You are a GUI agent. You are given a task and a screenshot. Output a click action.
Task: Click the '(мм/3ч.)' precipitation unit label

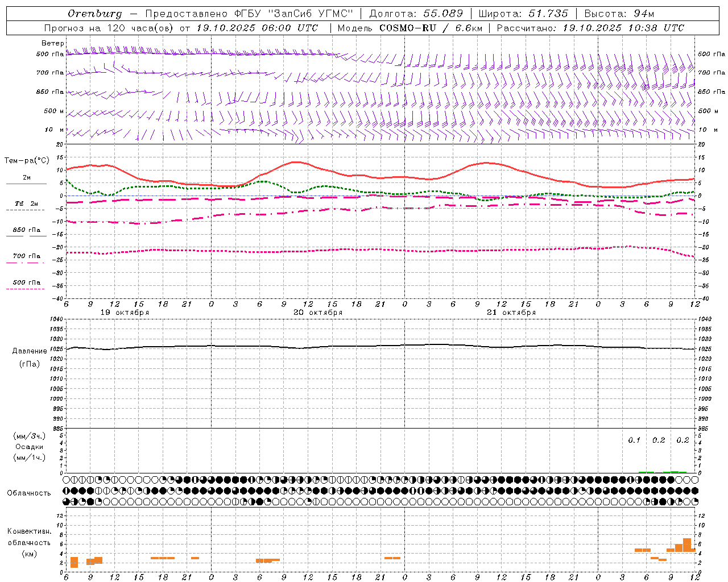(x=30, y=436)
